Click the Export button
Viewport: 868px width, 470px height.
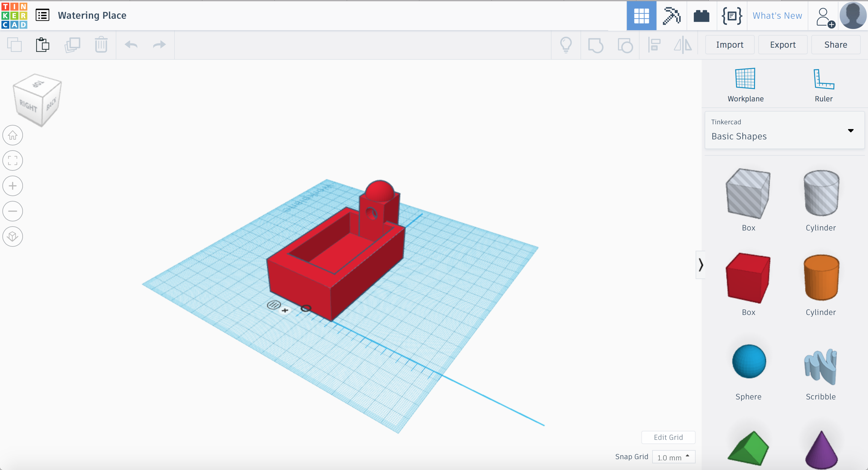782,45
